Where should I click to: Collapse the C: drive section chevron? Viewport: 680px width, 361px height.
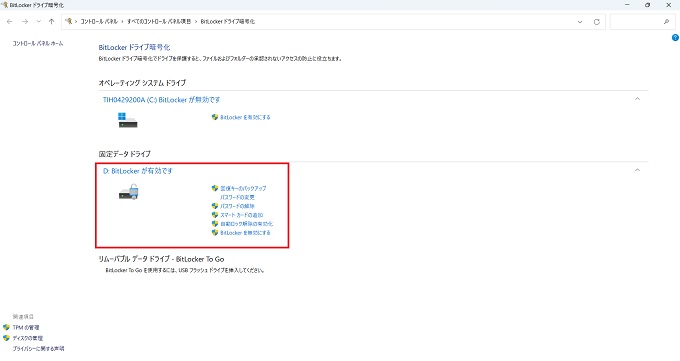coord(637,99)
